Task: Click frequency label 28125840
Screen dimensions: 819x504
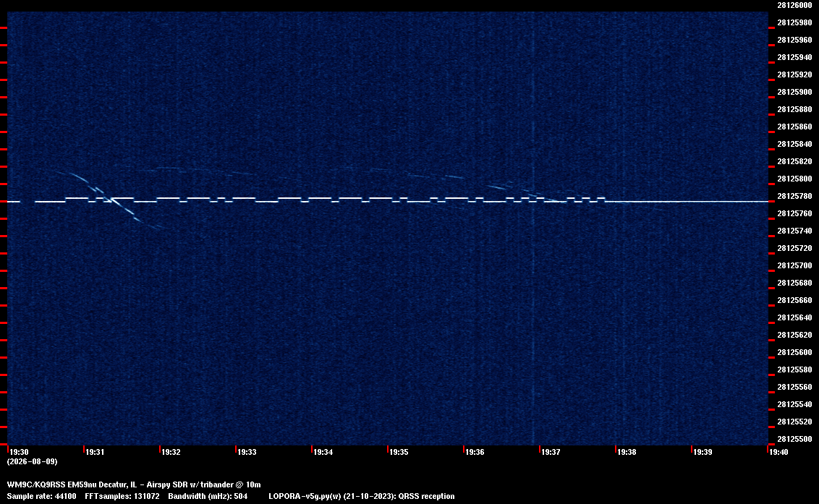Action: [794, 144]
